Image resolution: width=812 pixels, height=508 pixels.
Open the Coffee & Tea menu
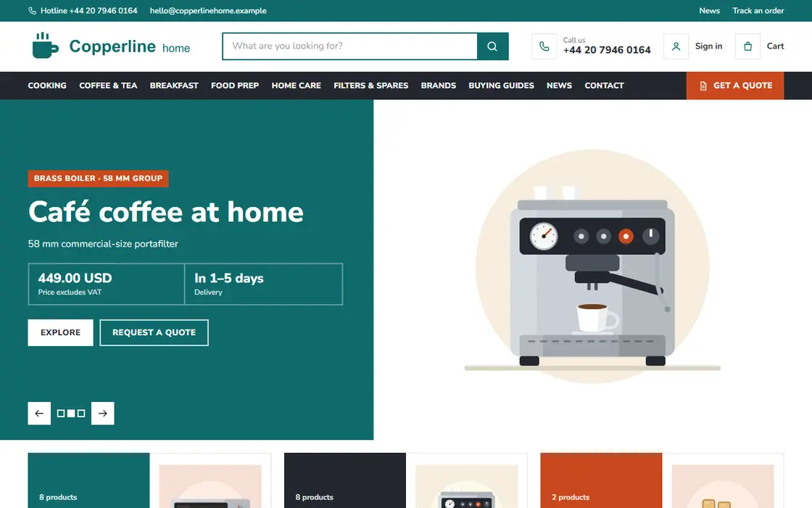tap(108, 86)
